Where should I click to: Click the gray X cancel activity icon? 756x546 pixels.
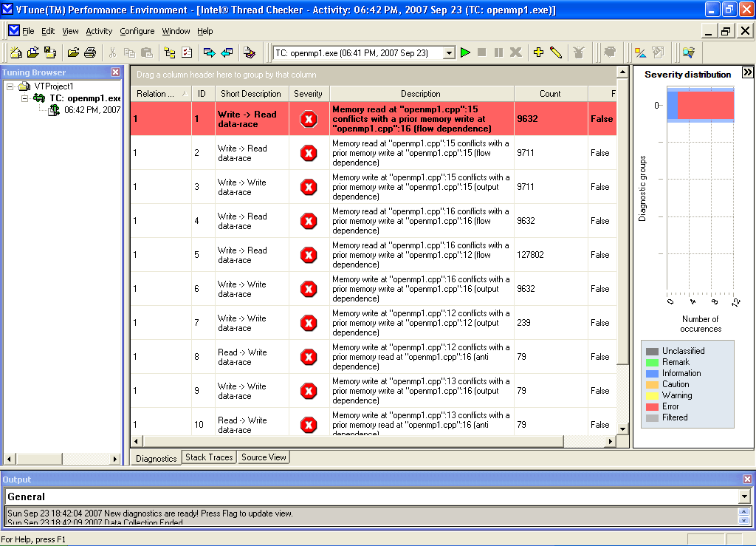coord(516,52)
